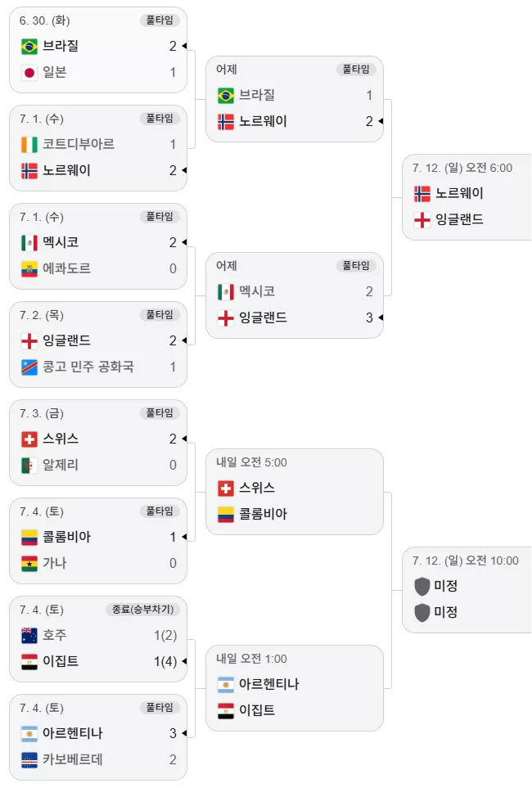Screen dimensions: 532x788
Task: Open the 아르헨티나 vs 이집트 upcoming match
Action: coord(295,688)
